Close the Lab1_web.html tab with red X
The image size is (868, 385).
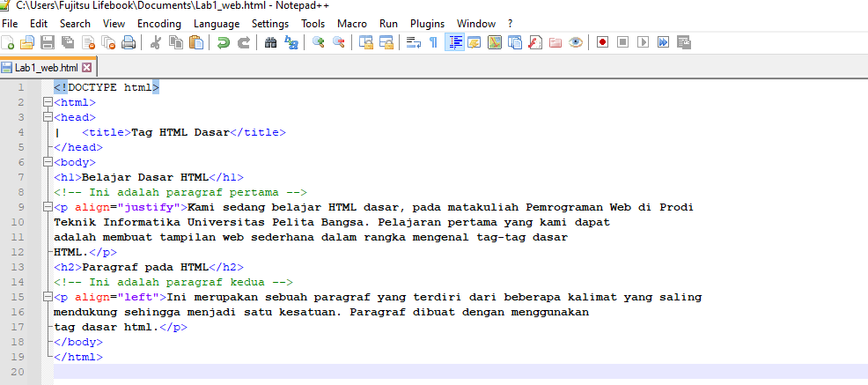(86, 68)
